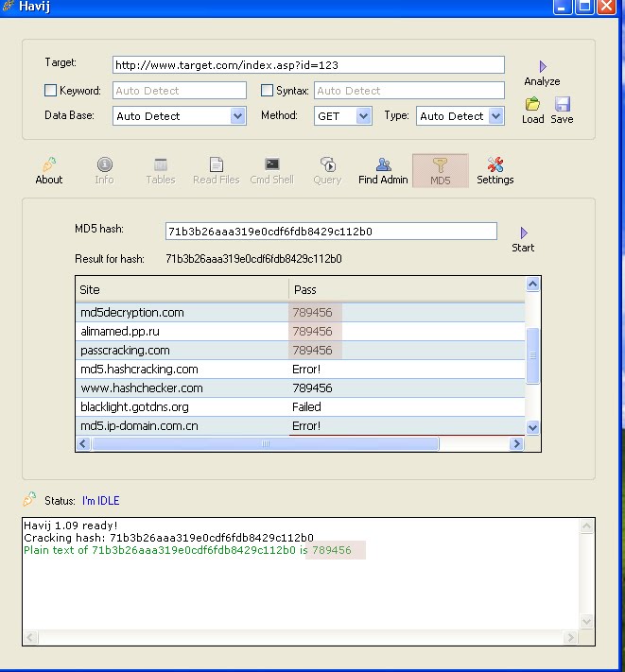625x672 pixels.
Task: Click the log panel scroll down arrow
Action: pyautogui.click(x=586, y=621)
